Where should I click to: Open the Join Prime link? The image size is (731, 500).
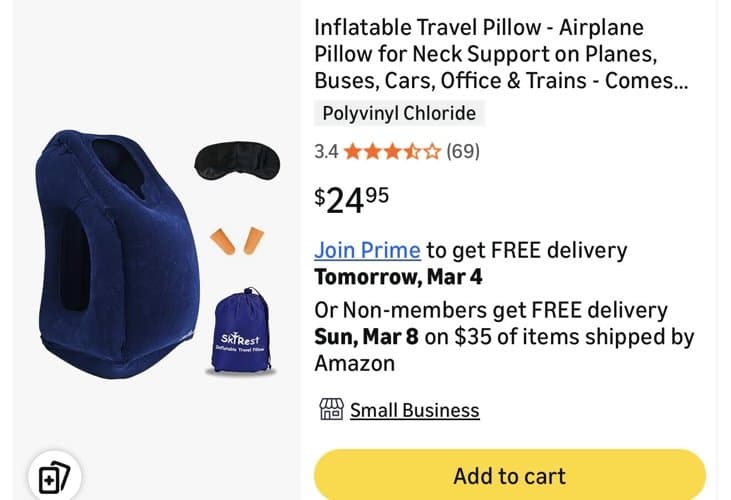coord(367,250)
